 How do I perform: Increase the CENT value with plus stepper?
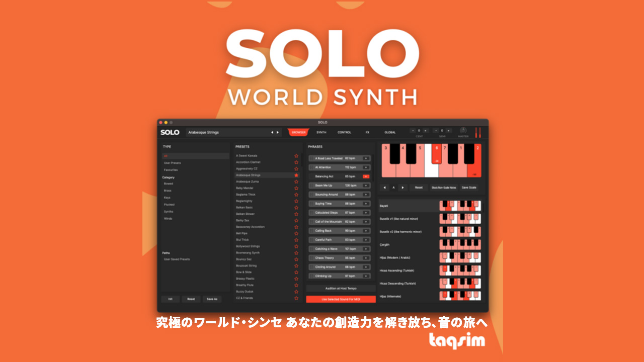coord(425,131)
